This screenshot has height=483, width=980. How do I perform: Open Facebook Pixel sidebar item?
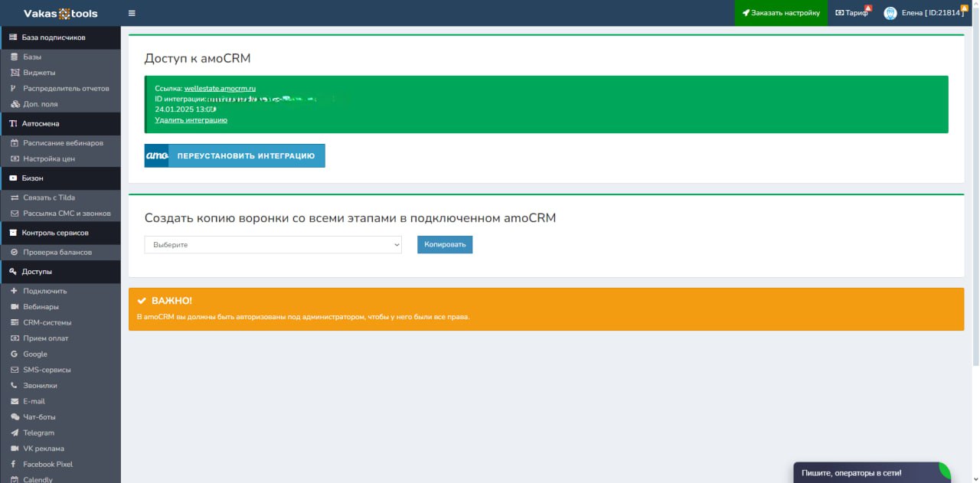coord(47,465)
